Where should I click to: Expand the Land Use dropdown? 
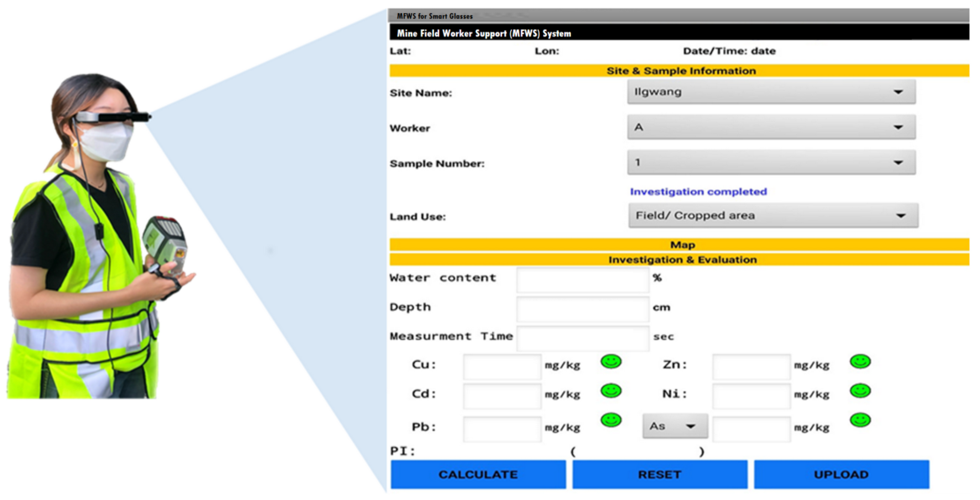[x=773, y=216]
